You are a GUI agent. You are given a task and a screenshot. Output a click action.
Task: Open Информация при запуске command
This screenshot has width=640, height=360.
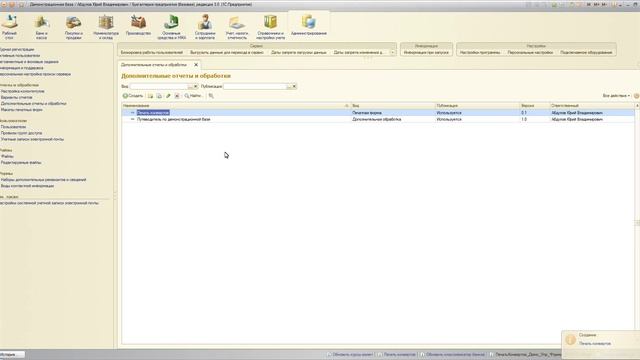pyautogui.click(x=426, y=53)
